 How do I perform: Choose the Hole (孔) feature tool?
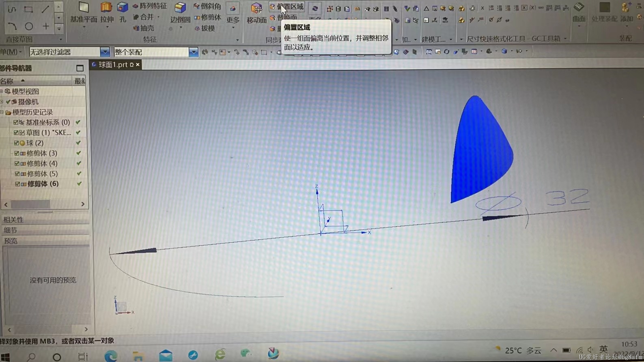tap(122, 12)
